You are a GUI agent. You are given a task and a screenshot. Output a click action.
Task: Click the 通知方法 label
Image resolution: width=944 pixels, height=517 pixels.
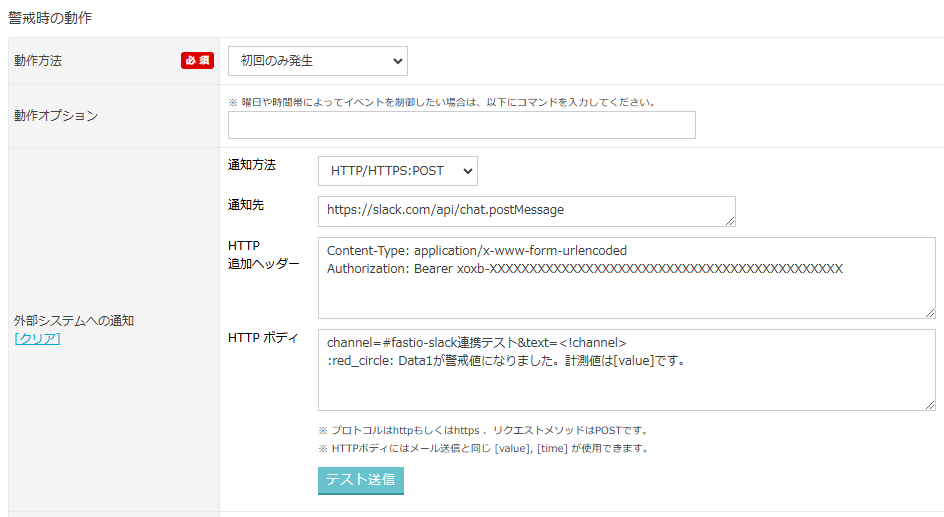pos(252,165)
